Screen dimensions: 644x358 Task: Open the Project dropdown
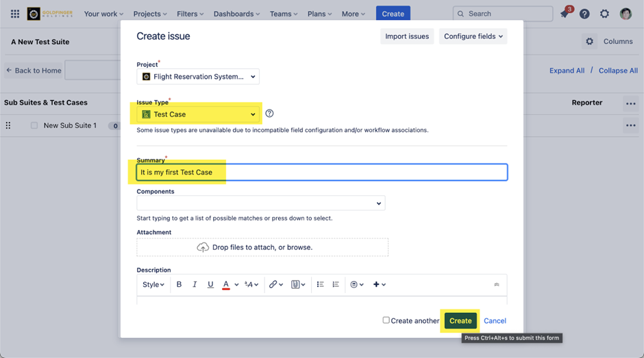coord(198,77)
